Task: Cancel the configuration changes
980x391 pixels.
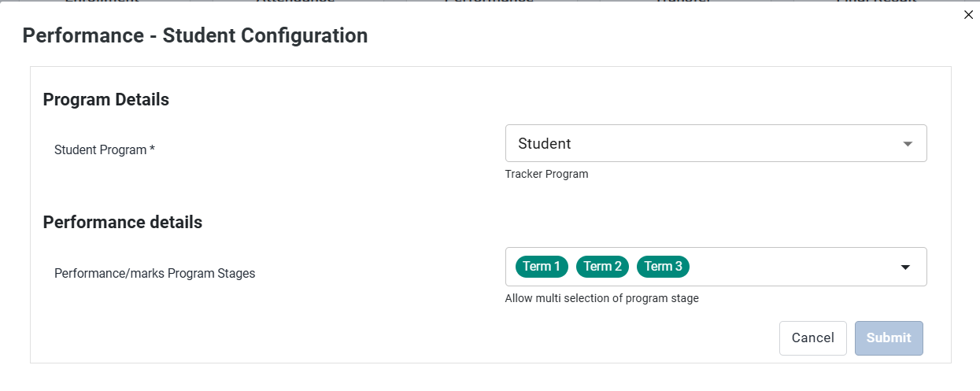Action: coord(813,338)
